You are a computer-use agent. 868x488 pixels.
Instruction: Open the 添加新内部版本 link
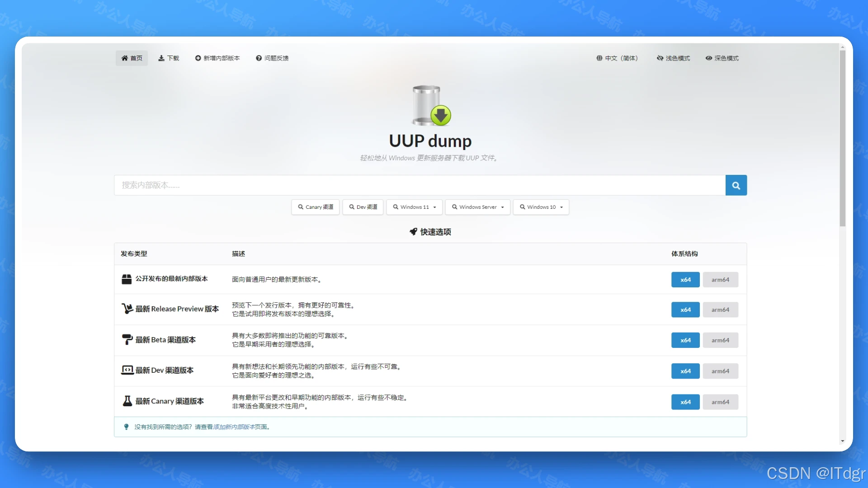(x=234, y=427)
